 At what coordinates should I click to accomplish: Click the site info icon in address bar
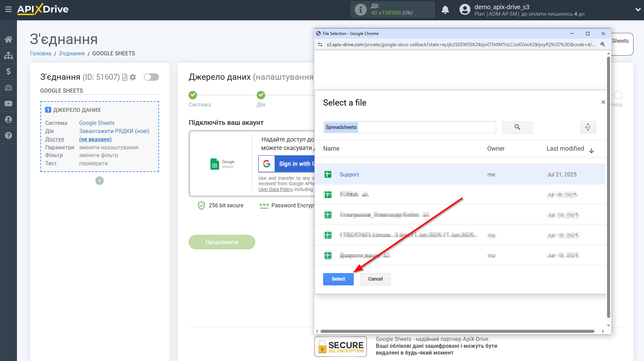pos(320,44)
